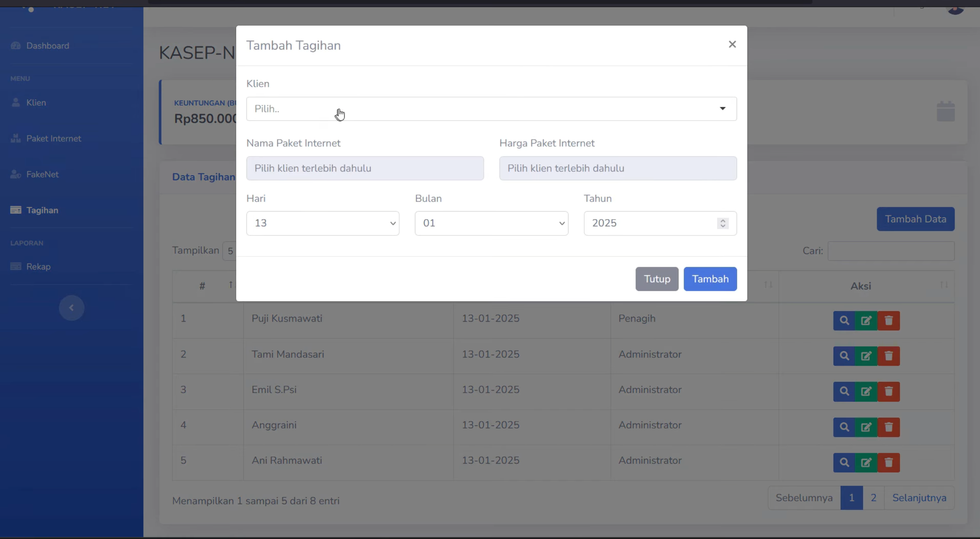Click the Selanjutnya next page link
This screenshot has height=539, width=980.
919,498
